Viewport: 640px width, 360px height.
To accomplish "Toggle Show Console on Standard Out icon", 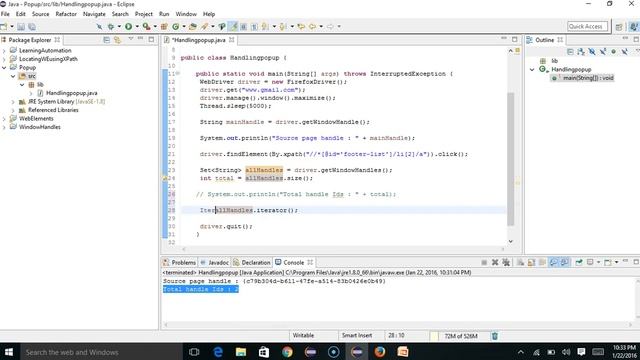I will (553, 262).
